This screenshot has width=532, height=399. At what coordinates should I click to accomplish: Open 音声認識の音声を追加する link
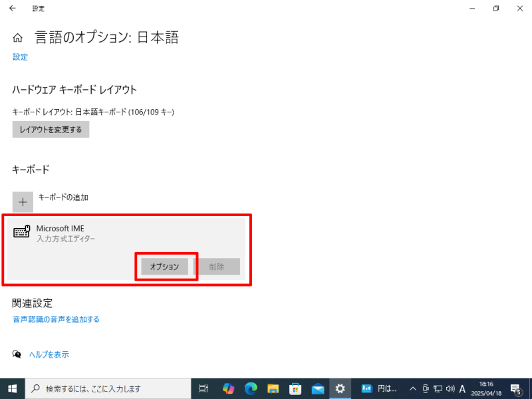[x=56, y=319]
